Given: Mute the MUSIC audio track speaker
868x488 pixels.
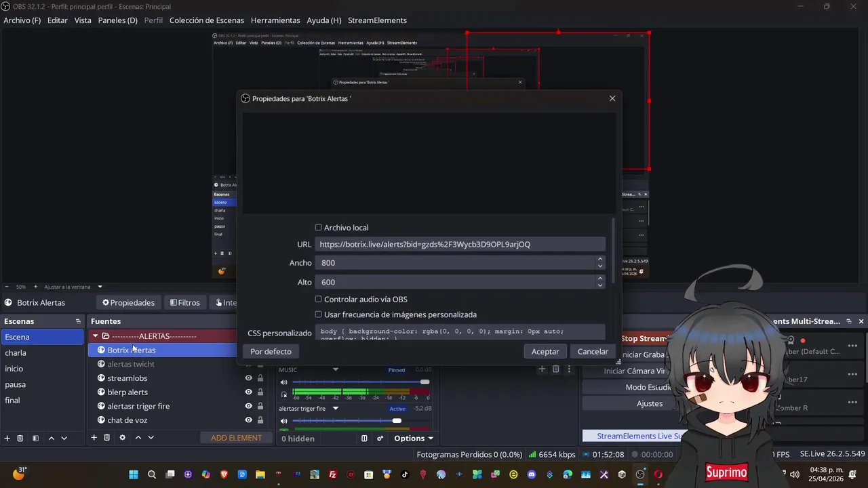Looking at the screenshot, I should (284, 382).
